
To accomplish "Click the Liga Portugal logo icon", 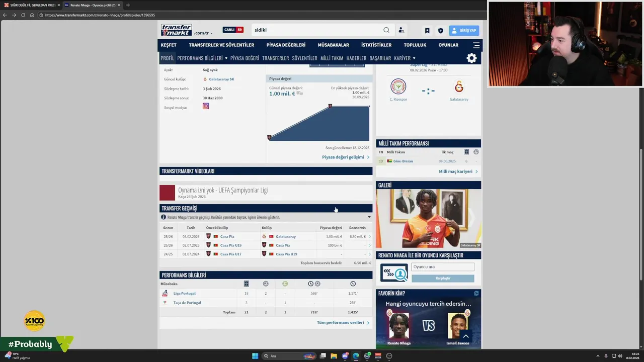I will [165, 293].
